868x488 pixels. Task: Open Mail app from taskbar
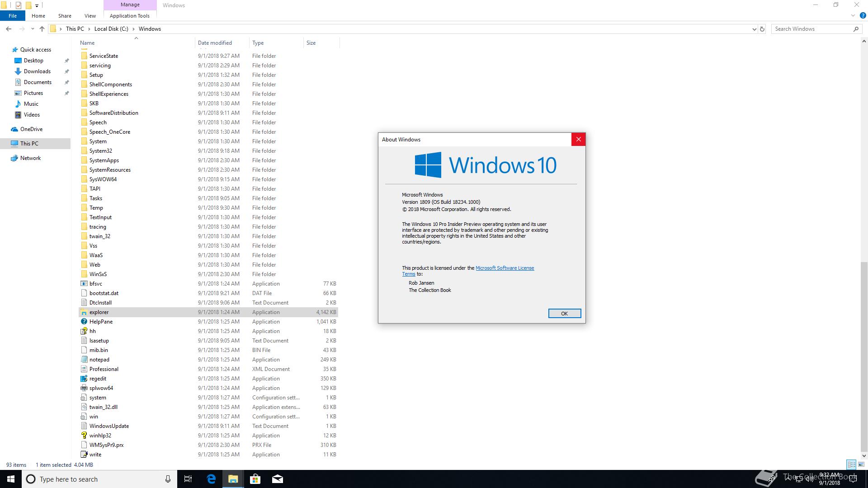click(277, 479)
